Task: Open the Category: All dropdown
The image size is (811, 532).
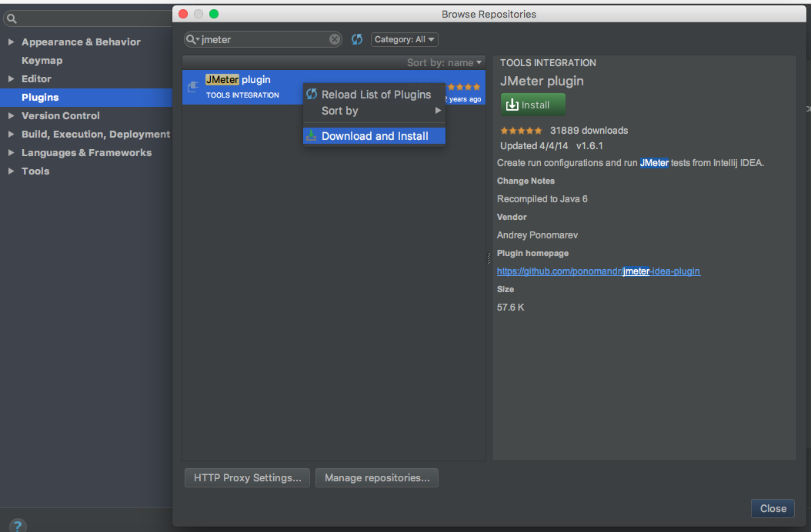Action: tap(404, 39)
